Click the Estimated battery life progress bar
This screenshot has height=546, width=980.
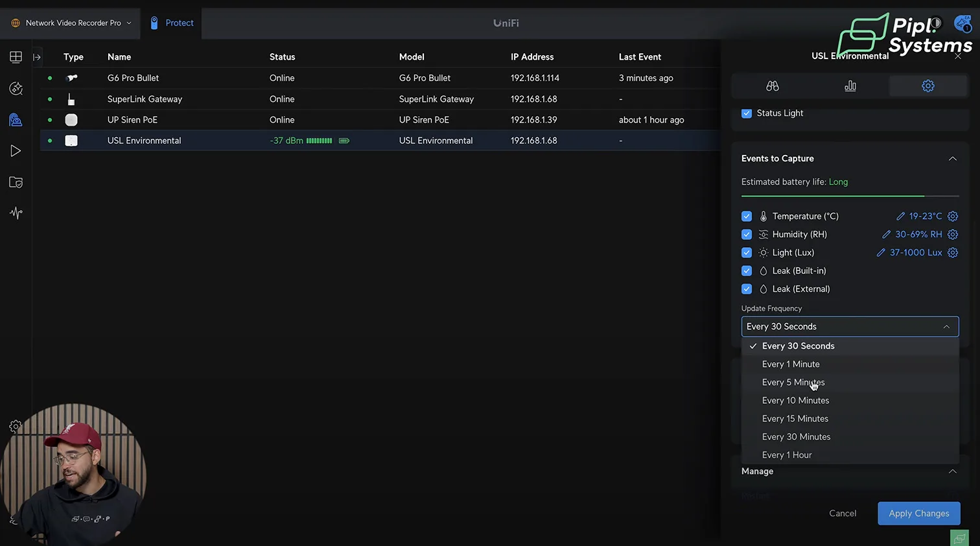pyautogui.click(x=850, y=196)
